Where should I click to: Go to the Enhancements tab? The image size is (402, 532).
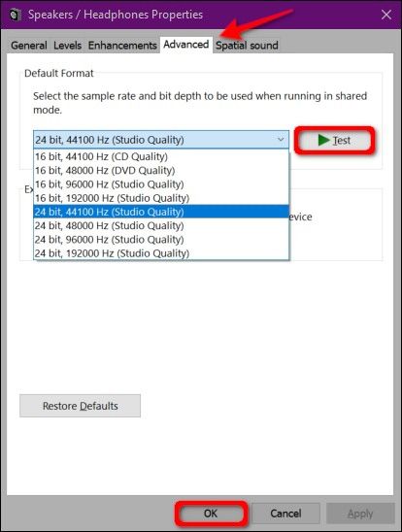coord(122,45)
